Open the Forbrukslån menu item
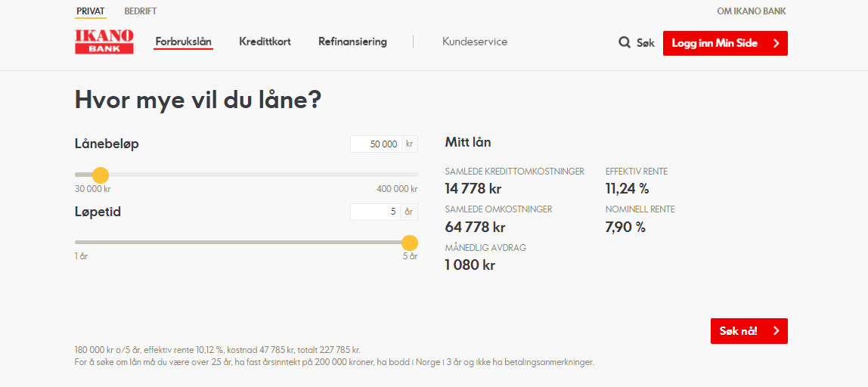Viewport: 868px width, 387px height. [184, 42]
